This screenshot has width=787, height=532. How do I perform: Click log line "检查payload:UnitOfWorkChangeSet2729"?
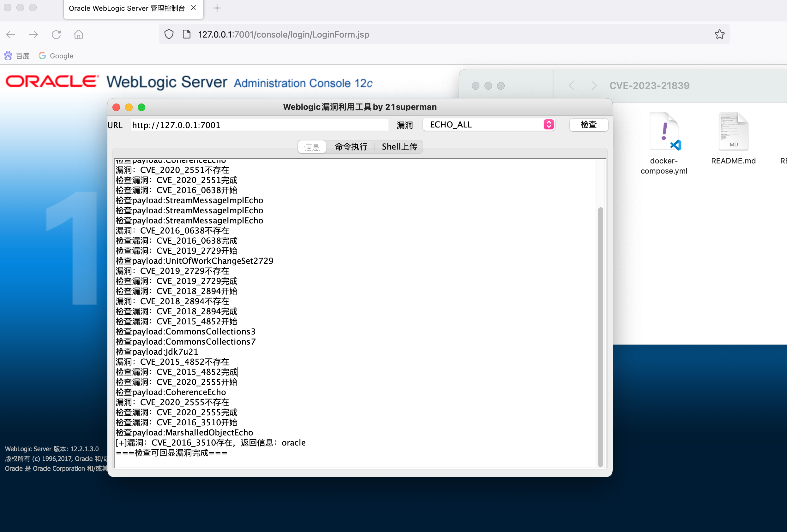point(194,261)
